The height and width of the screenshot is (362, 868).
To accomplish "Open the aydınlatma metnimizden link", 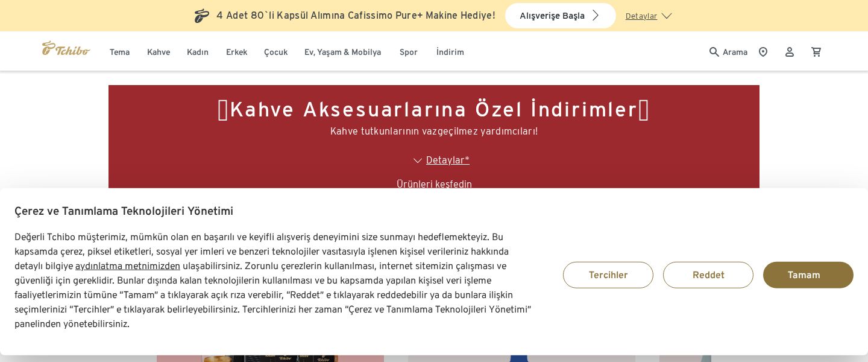I will (128, 266).
